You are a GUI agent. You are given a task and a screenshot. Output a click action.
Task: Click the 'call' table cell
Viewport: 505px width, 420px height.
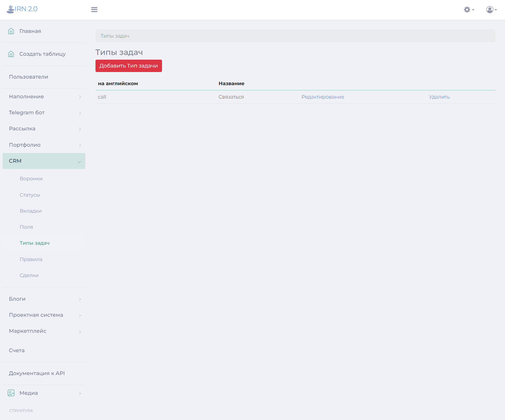[102, 97]
